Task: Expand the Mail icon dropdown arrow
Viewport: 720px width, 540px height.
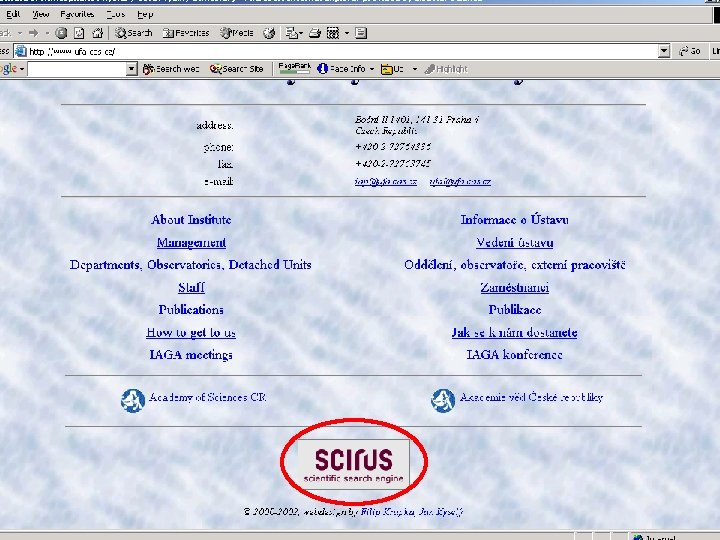Action: click(301, 33)
